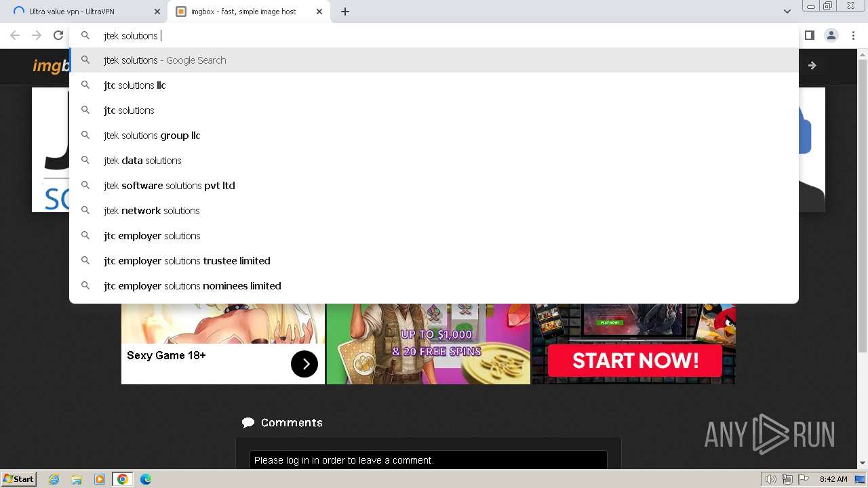Open Action Center flag icon

tap(804, 479)
